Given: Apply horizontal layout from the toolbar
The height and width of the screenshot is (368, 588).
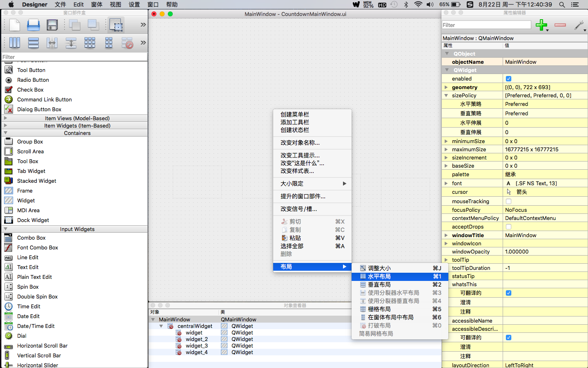Looking at the screenshot, I should pyautogui.click(x=14, y=43).
